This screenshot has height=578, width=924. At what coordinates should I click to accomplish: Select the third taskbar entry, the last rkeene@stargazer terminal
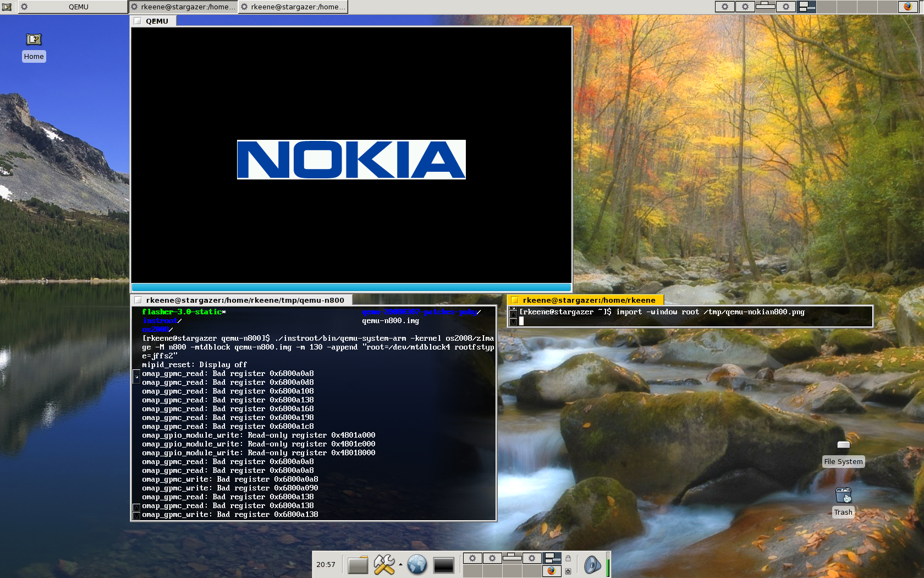tap(293, 7)
